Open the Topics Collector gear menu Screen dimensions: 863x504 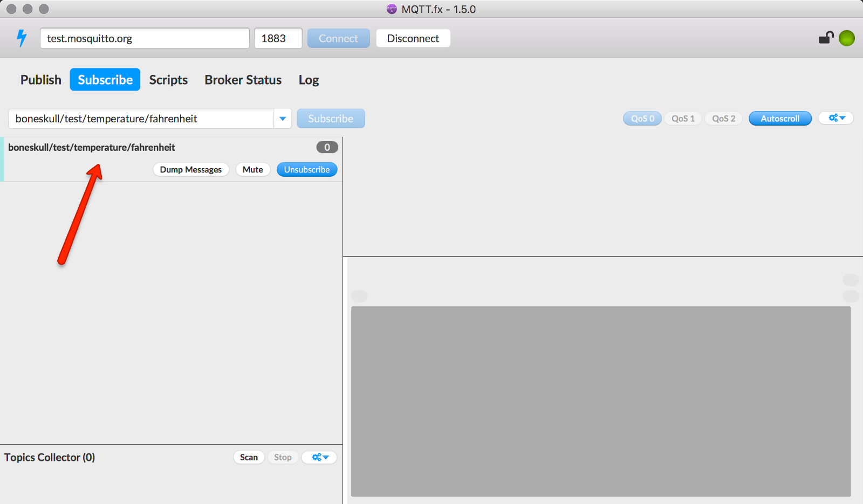320,457
